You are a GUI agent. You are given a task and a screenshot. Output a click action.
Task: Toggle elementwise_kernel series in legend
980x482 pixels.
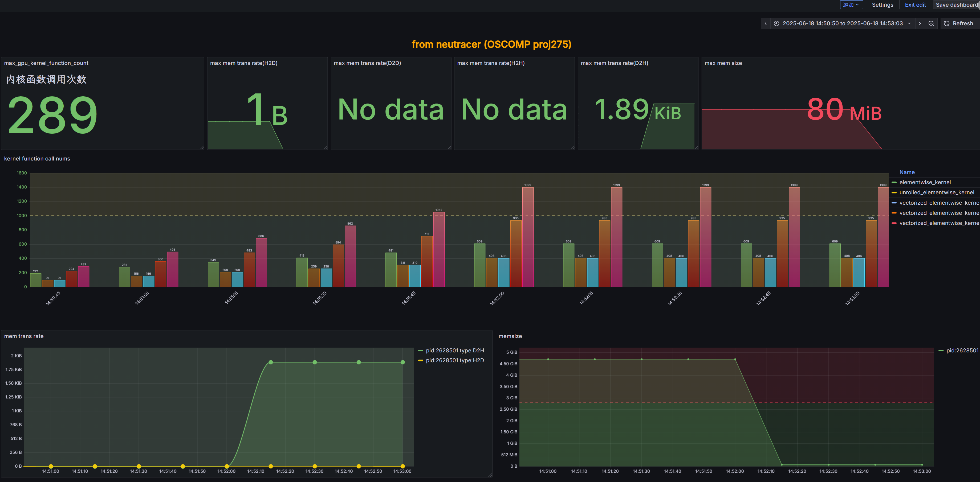(924, 183)
